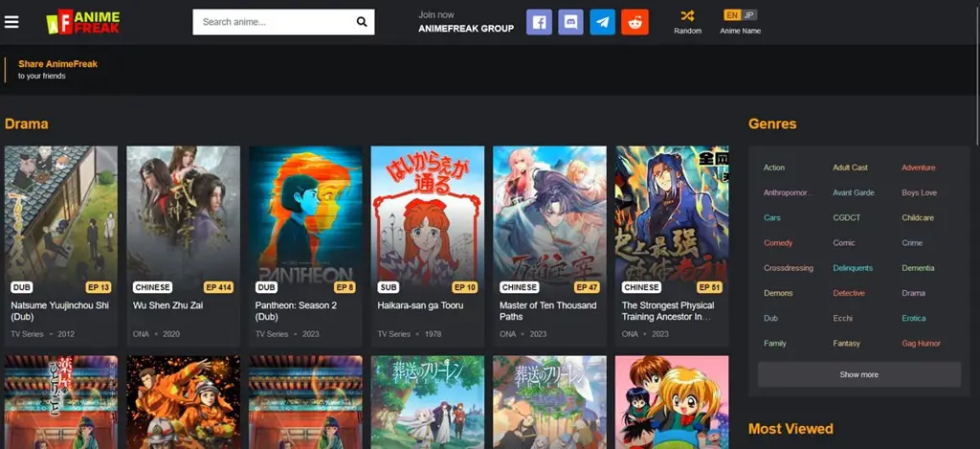Open the Reddit group icon
Screen dimensions: 980x449
[x=635, y=22]
